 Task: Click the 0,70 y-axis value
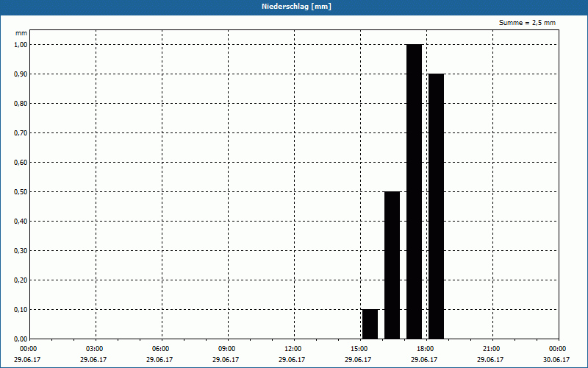point(21,133)
